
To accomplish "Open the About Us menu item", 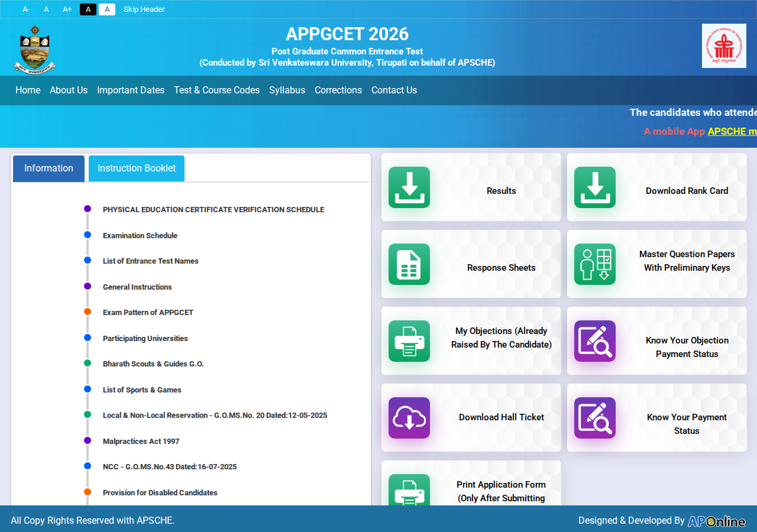I will [x=69, y=90].
